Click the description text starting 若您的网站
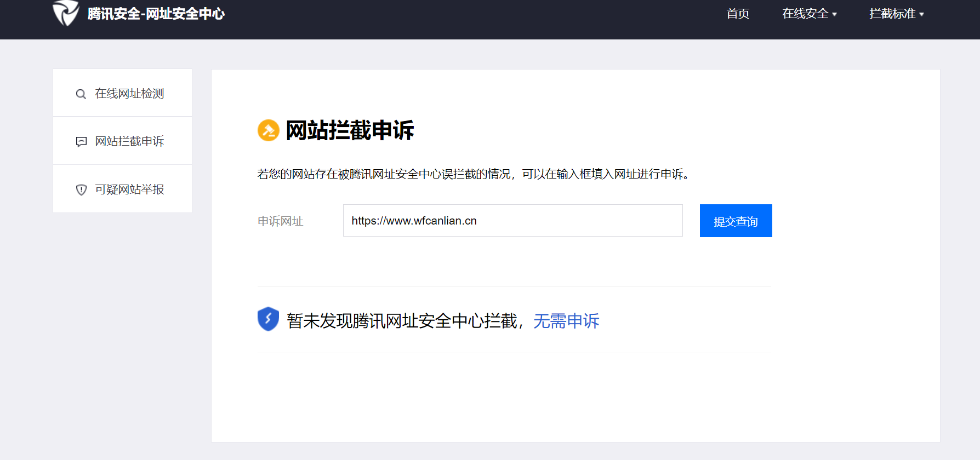Image resolution: width=980 pixels, height=460 pixels. pyautogui.click(x=474, y=174)
